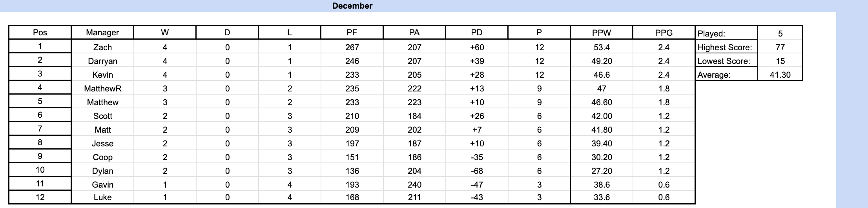
Task: Click the PPG column header
Action: point(664,33)
